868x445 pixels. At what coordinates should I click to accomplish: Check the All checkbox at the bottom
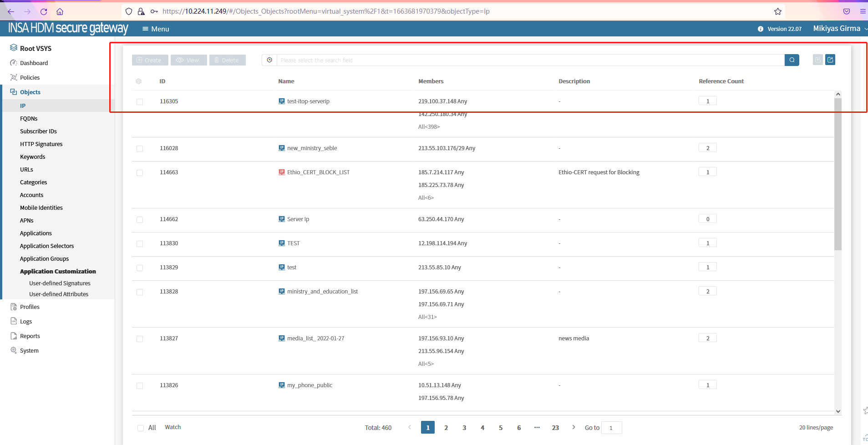[x=141, y=428]
